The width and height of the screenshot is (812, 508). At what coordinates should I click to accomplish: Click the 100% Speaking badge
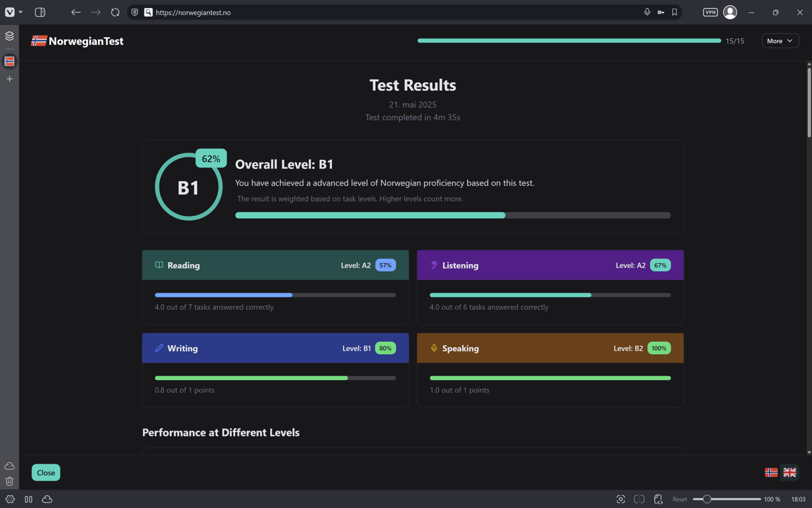click(659, 349)
